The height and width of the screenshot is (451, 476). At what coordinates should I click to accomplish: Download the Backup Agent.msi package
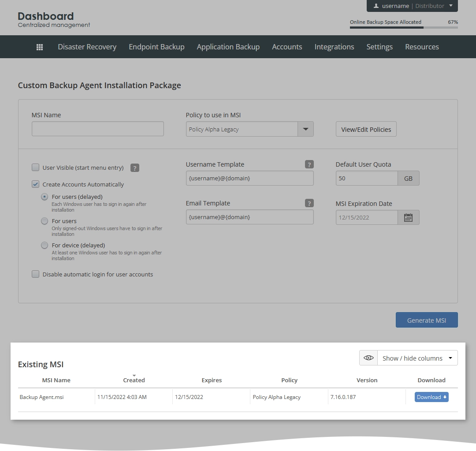tap(431, 397)
